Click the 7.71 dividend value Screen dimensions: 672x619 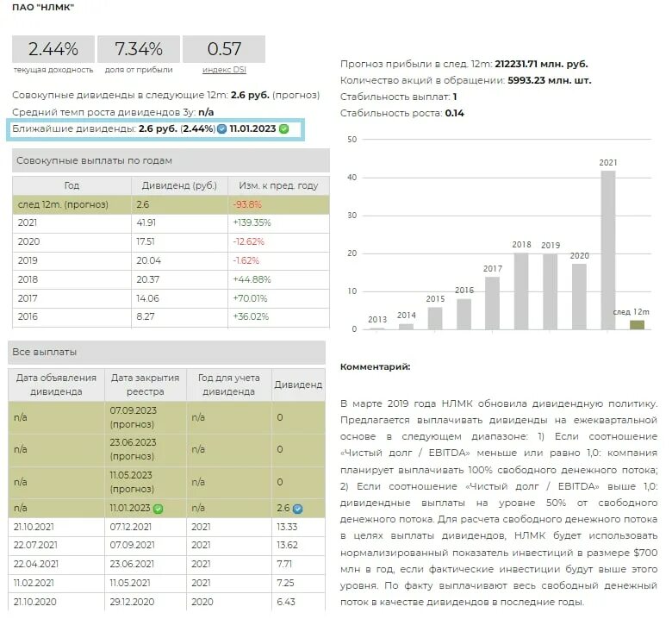click(284, 564)
